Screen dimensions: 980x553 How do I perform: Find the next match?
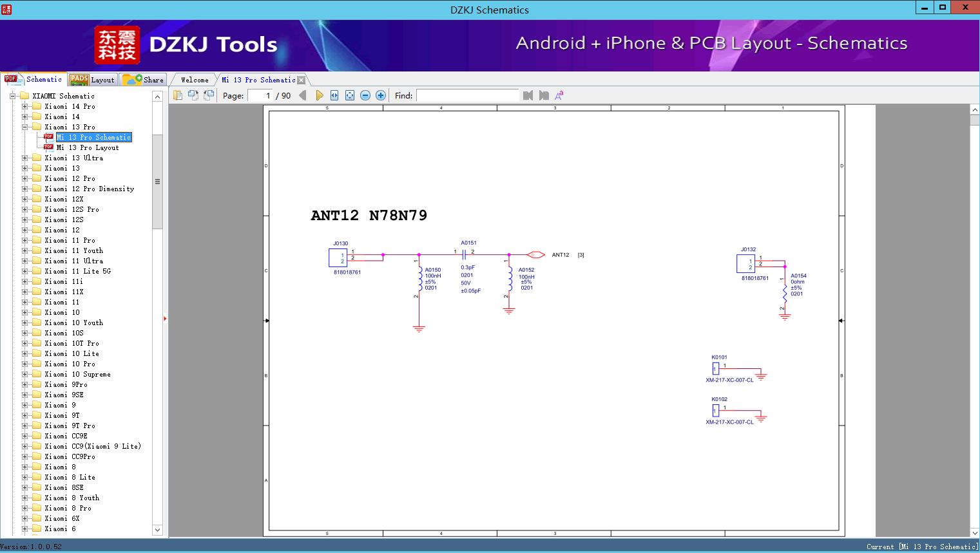click(544, 95)
